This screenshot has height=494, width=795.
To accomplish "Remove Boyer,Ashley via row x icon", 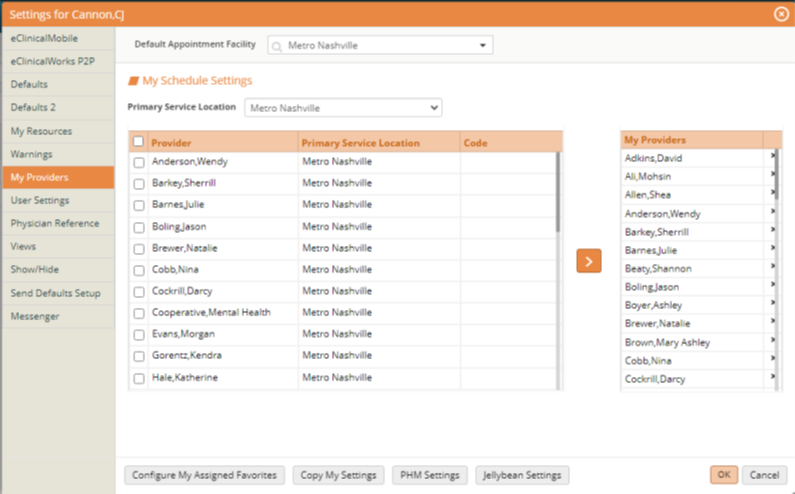I will click(x=773, y=305).
